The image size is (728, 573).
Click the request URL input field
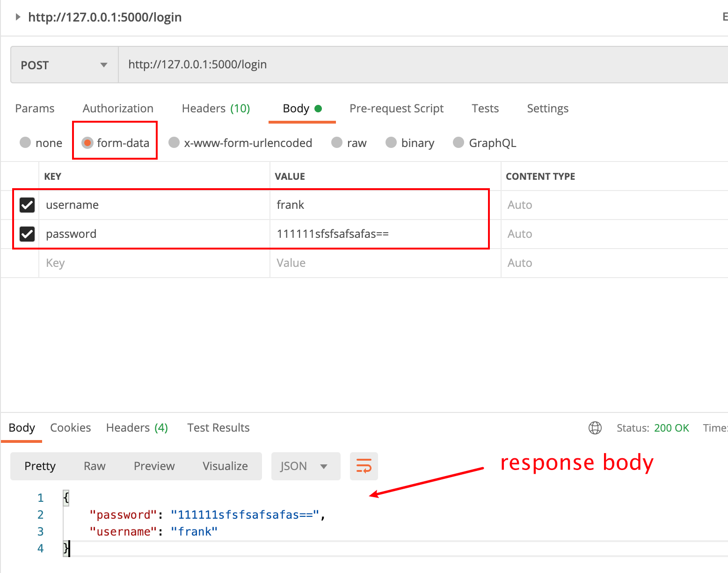tap(423, 65)
